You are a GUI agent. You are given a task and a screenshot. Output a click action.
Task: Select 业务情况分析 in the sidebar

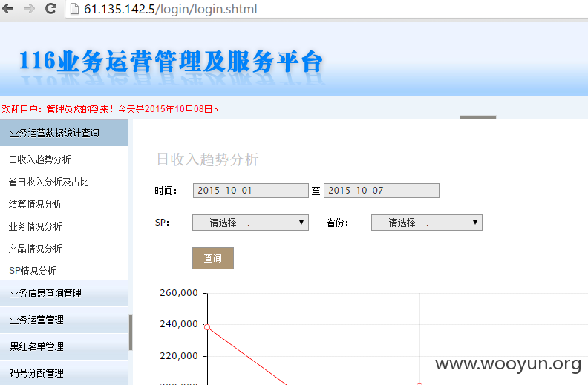(x=35, y=226)
